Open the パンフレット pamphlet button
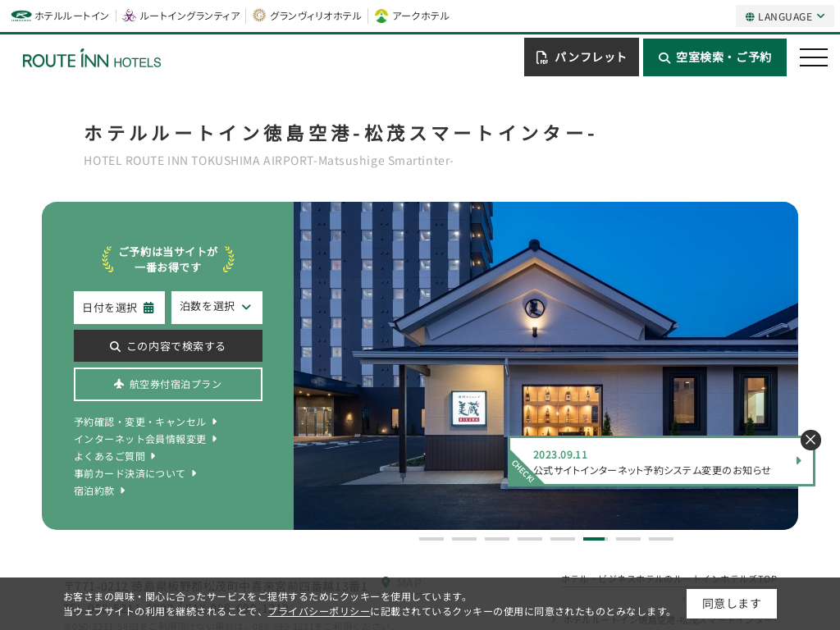 pyautogui.click(x=582, y=57)
